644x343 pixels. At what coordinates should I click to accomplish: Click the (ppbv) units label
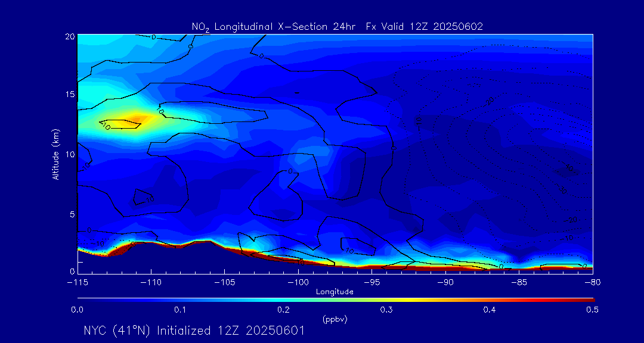click(x=335, y=319)
